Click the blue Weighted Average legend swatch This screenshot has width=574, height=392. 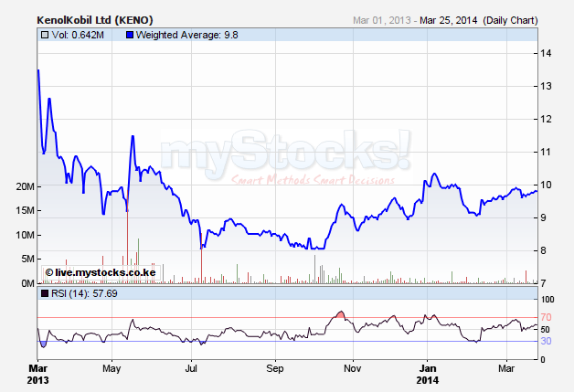128,35
